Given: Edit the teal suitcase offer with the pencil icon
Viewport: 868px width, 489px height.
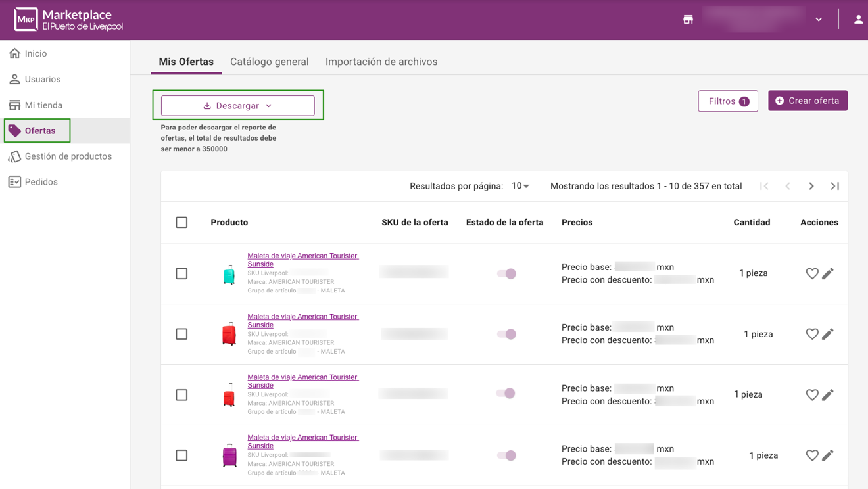Looking at the screenshot, I should point(828,273).
